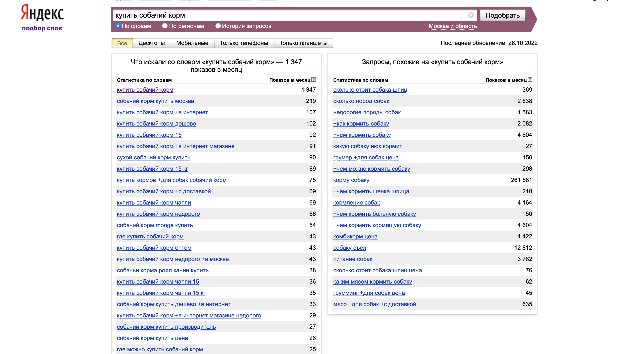This screenshot has width=644, height=354.
Task: Select the 'По словам' radio button
Action: tap(118, 26)
